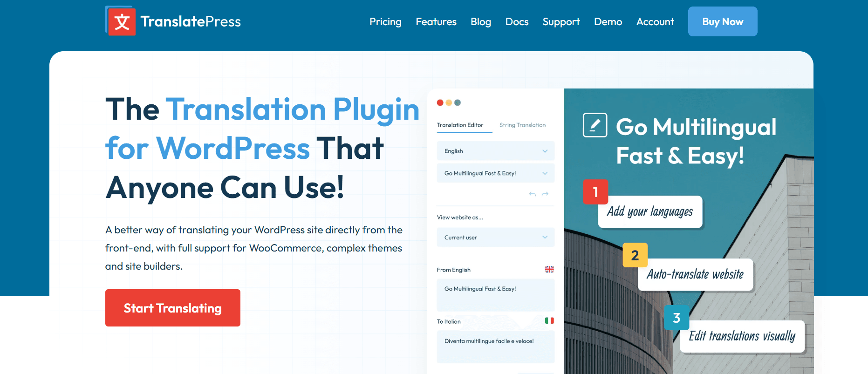Click the From English source text field
This screenshot has width=868, height=374.
[496, 295]
